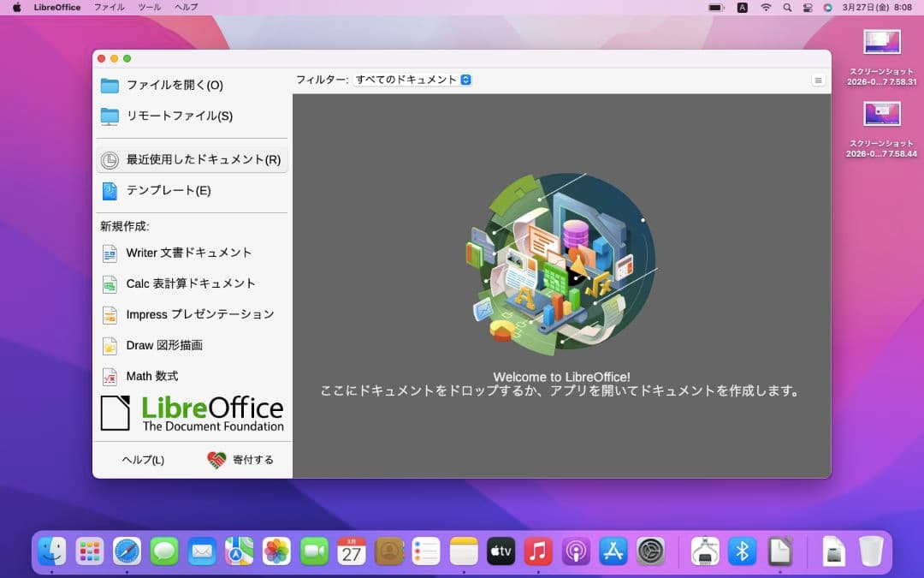Open Contacts from the Dock
The height and width of the screenshot is (578, 924).
(x=389, y=551)
